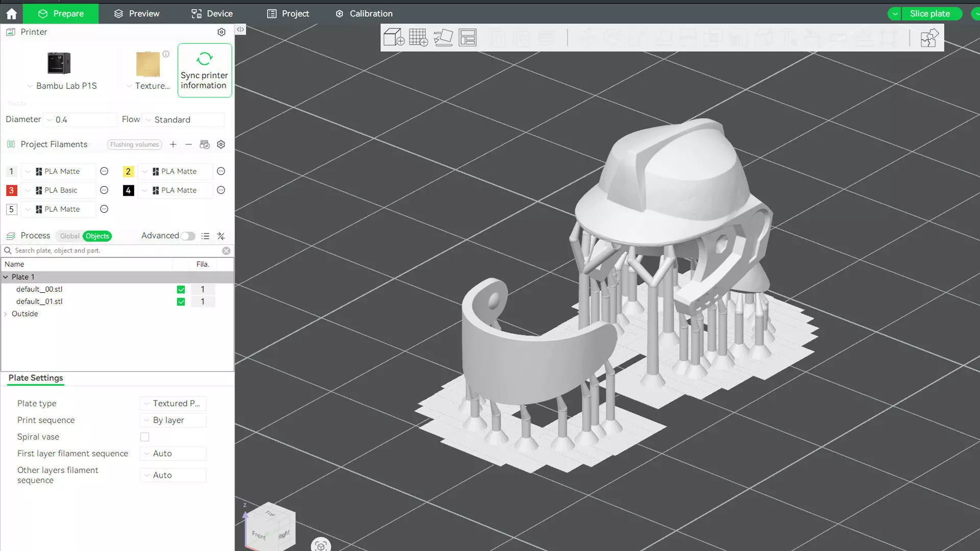Click the Assembly view icon

tap(928, 38)
